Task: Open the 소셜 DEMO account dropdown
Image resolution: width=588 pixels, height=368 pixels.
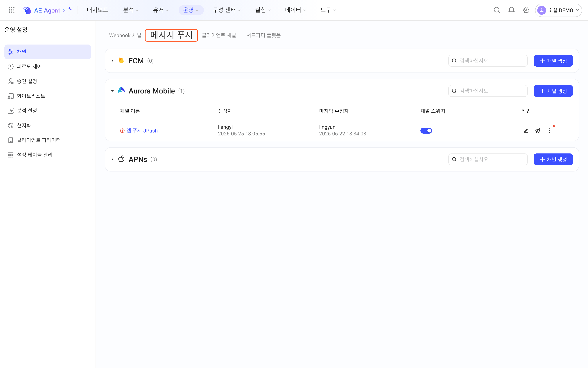Action: tap(558, 10)
